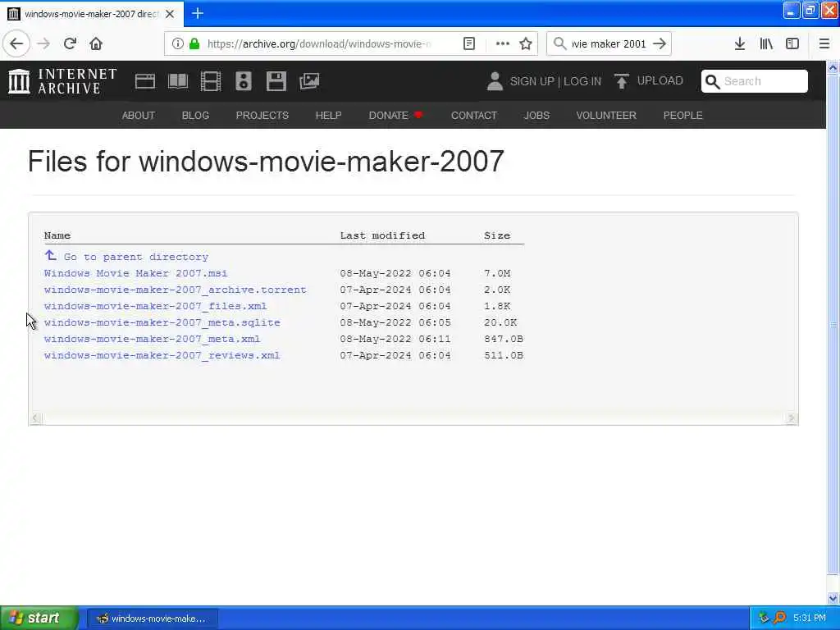The height and width of the screenshot is (630, 840).
Task: Open the _reviews.xml file link
Action: click(162, 355)
